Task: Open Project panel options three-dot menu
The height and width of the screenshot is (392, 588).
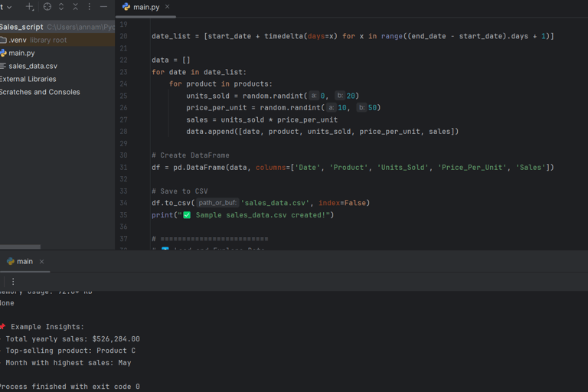Action: tap(90, 7)
